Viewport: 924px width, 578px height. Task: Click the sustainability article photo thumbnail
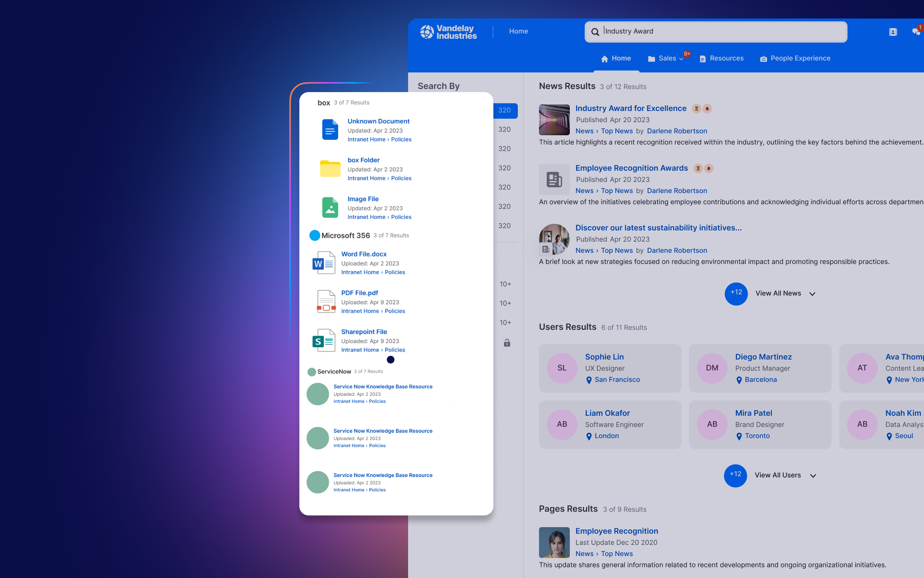[554, 239]
